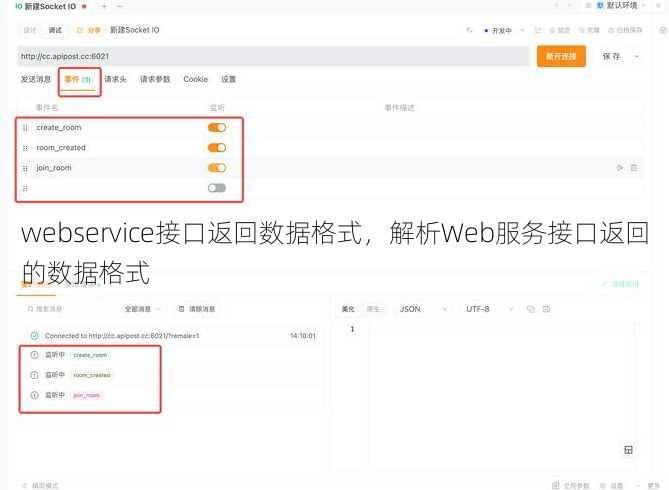Click the URL field containing http://cc.apipost.cc:6021

pos(273,56)
